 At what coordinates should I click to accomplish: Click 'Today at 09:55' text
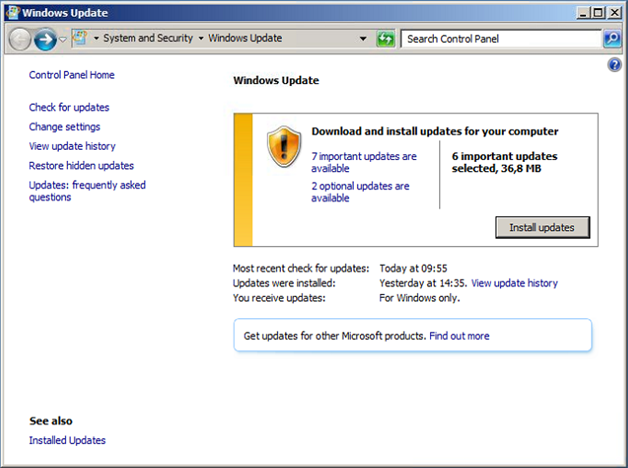pos(413,268)
